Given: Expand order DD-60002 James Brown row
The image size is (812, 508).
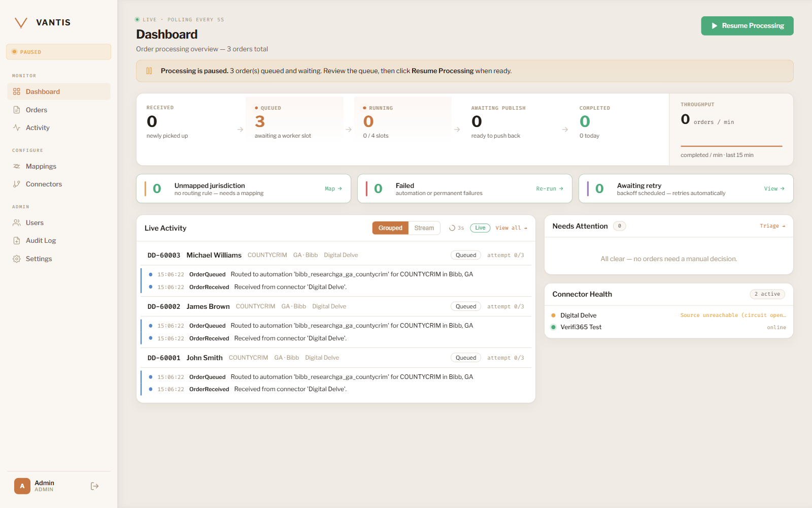Looking at the screenshot, I should pos(336,306).
